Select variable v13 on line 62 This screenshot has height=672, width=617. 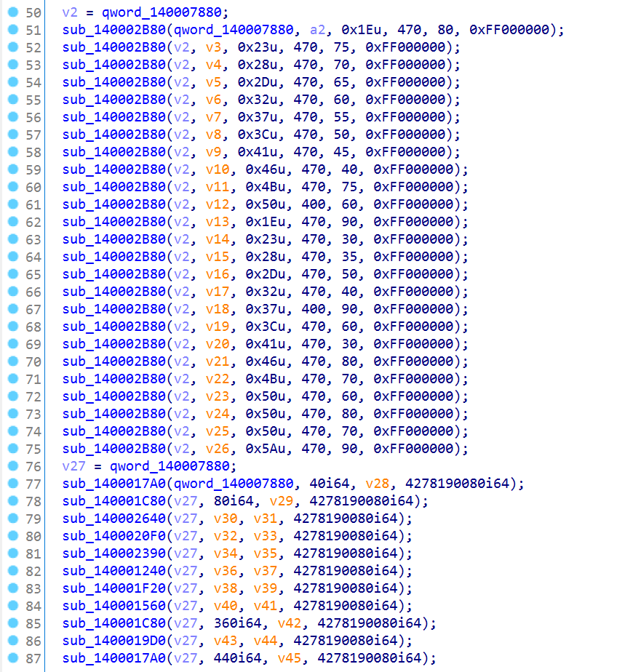point(218,222)
